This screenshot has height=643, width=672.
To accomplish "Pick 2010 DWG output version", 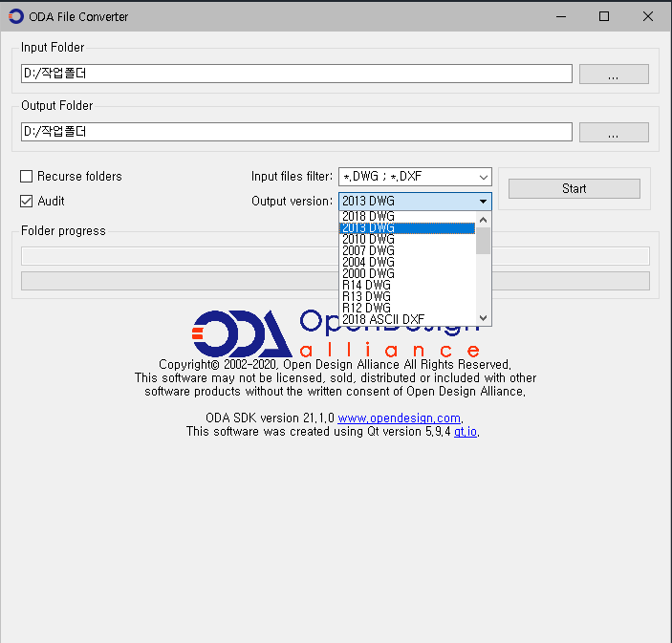I will click(x=407, y=240).
